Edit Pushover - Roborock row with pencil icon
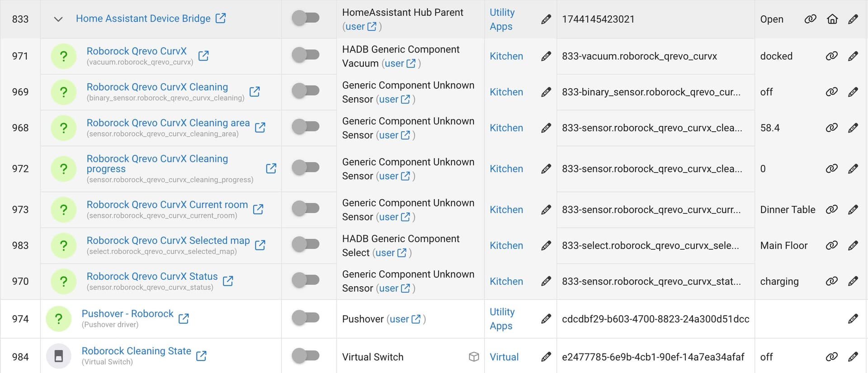 (x=853, y=319)
